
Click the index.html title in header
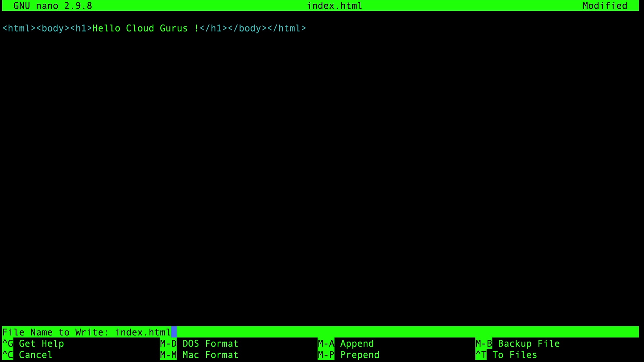pos(334,6)
